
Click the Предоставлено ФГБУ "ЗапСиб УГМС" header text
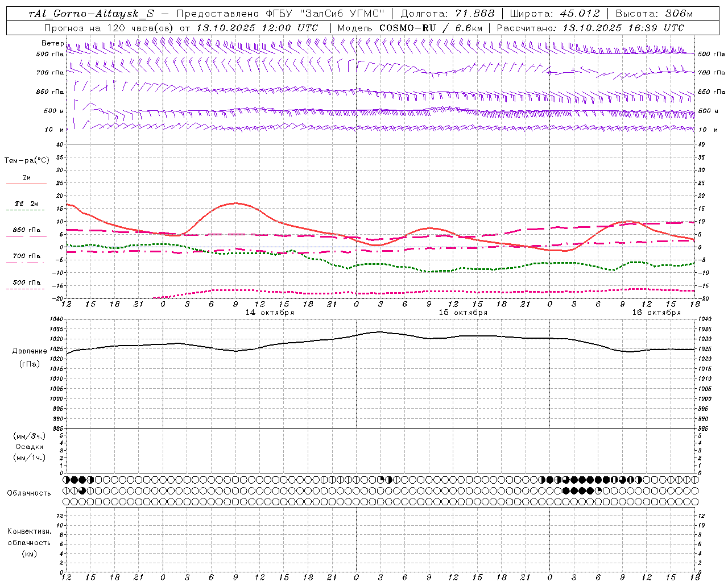[280, 14]
